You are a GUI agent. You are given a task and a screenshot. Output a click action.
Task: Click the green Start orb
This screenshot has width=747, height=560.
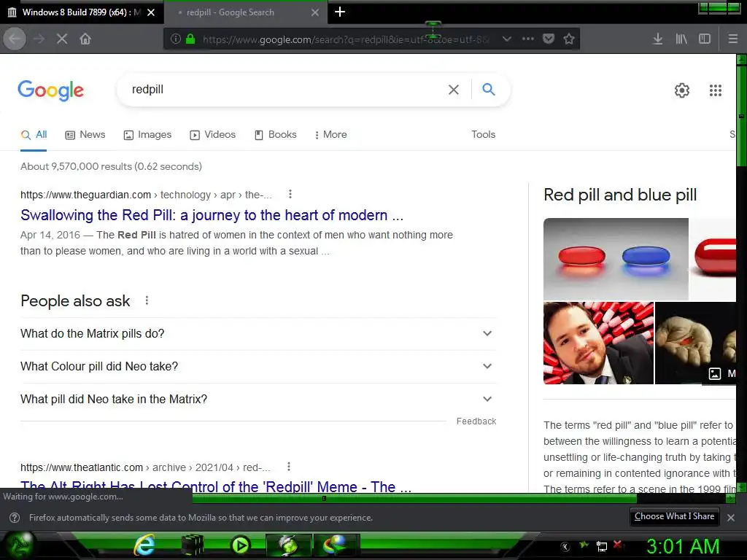18,545
